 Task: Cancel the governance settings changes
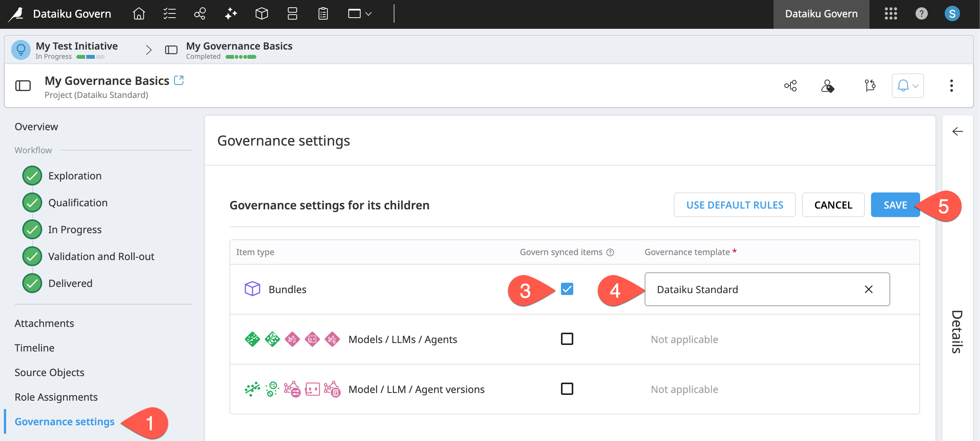(833, 205)
